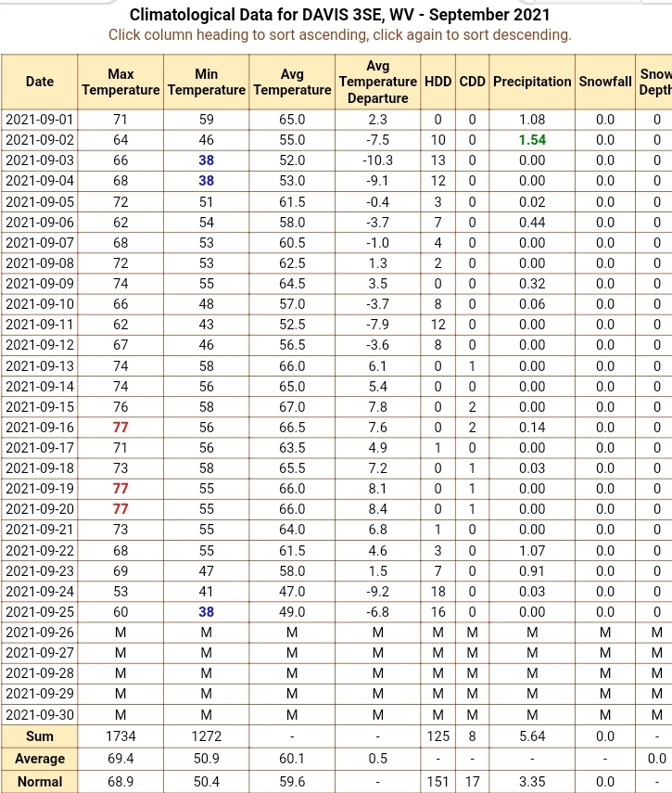
Task: Click the date cell 2021-09-14
Action: pos(40,387)
